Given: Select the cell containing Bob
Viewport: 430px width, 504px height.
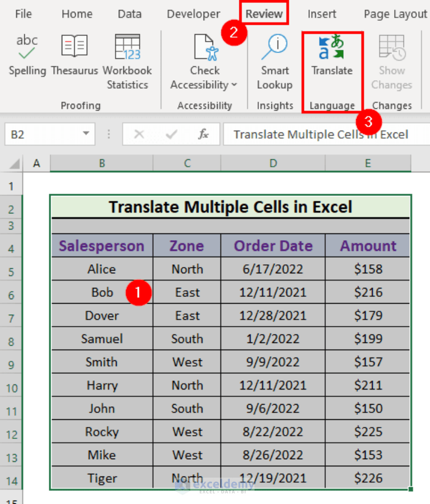Looking at the screenshot, I should (x=102, y=292).
